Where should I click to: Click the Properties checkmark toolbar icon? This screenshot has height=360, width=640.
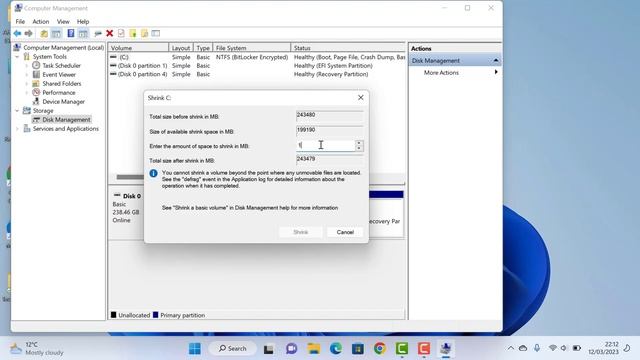pos(121,33)
